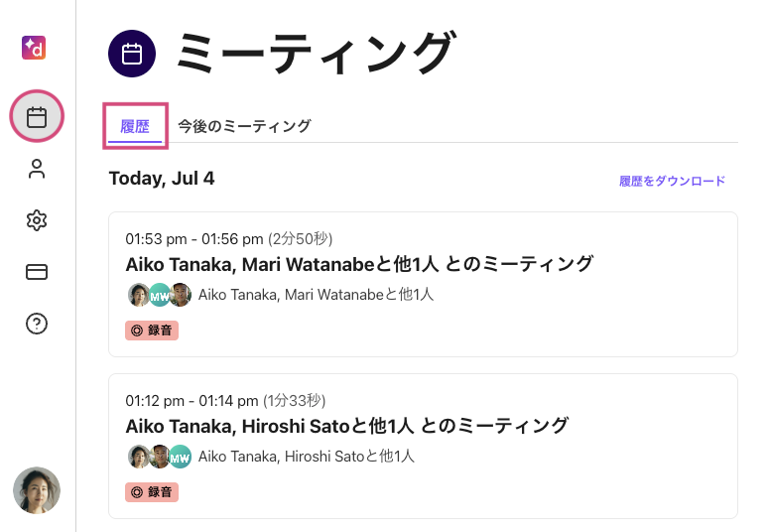Open the help question mark icon
Image resolution: width=769 pixels, height=532 pixels.
click(37, 324)
